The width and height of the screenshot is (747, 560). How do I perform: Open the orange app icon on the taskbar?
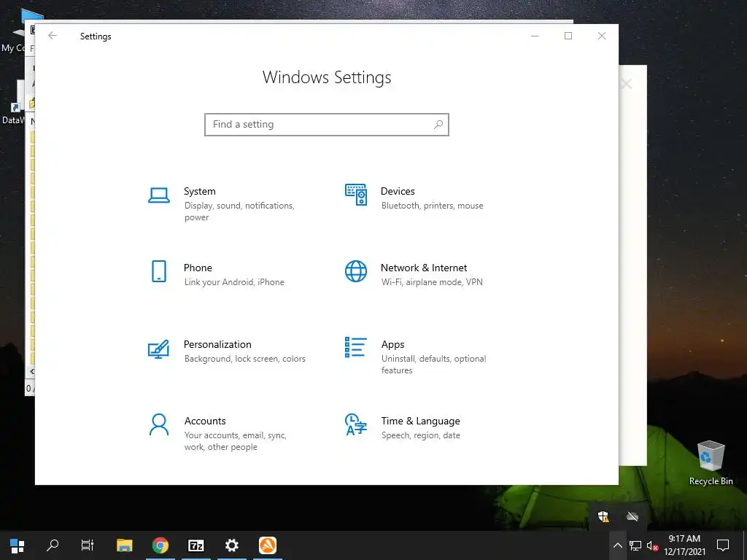[x=268, y=545]
